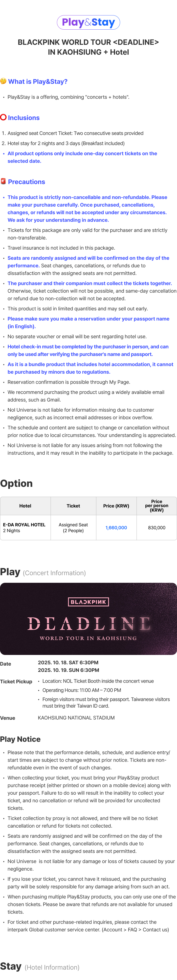
Task: Click the thinking face emoji icon
Action: tap(4, 81)
